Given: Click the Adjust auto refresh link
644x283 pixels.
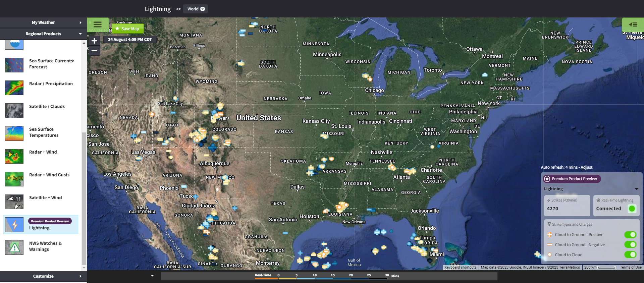Looking at the screenshot, I should [586, 167].
